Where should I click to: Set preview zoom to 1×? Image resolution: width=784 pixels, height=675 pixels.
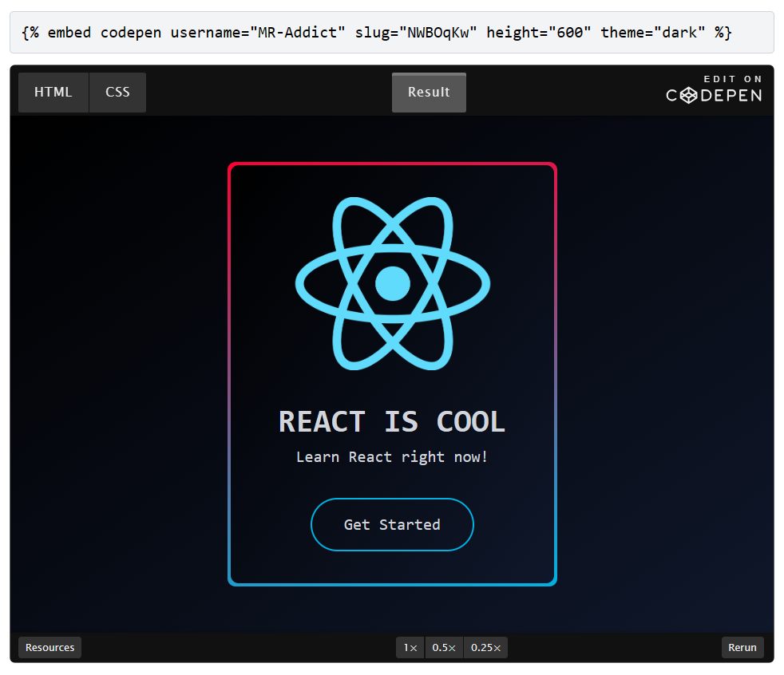point(410,647)
